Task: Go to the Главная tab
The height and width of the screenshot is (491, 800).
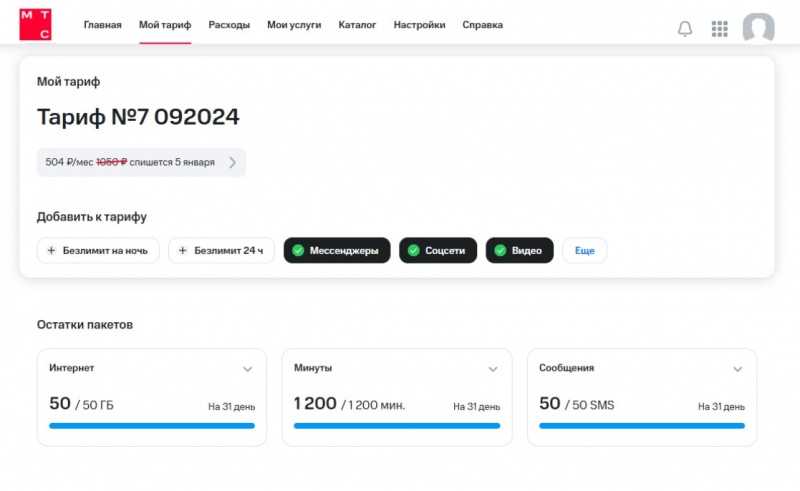Action: pos(102,25)
